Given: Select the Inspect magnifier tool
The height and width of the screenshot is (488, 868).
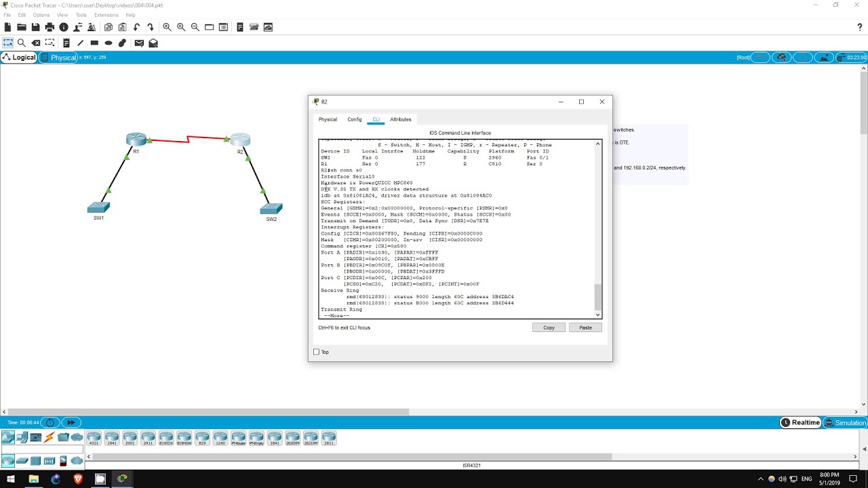Looking at the screenshot, I should [x=22, y=43].
